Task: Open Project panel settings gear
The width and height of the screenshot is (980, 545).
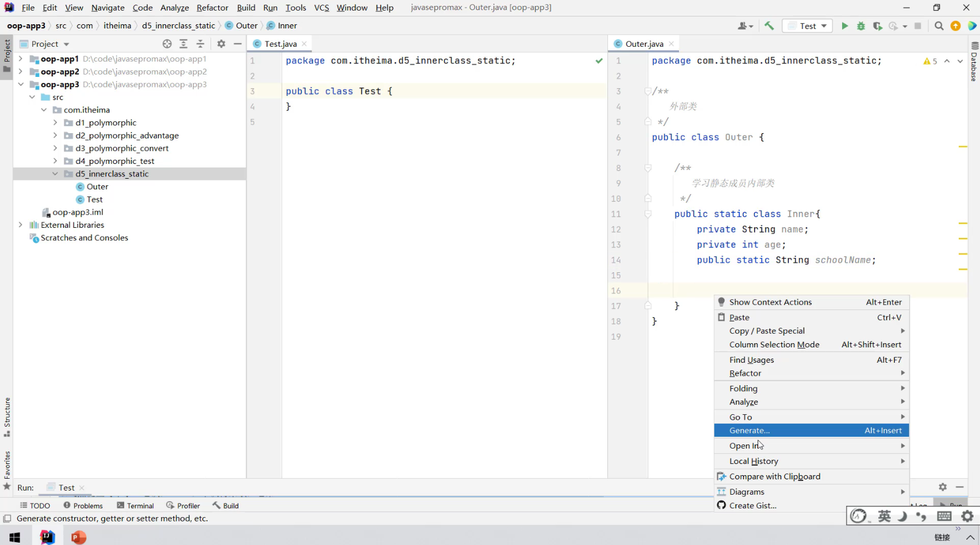Action: 221,44
